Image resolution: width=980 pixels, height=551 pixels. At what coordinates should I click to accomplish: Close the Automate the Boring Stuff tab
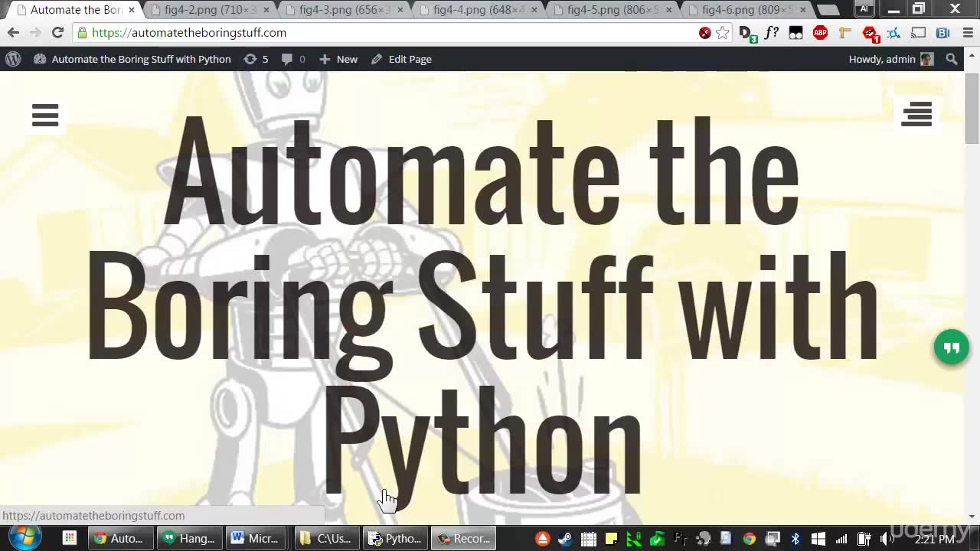click(132, 10)
